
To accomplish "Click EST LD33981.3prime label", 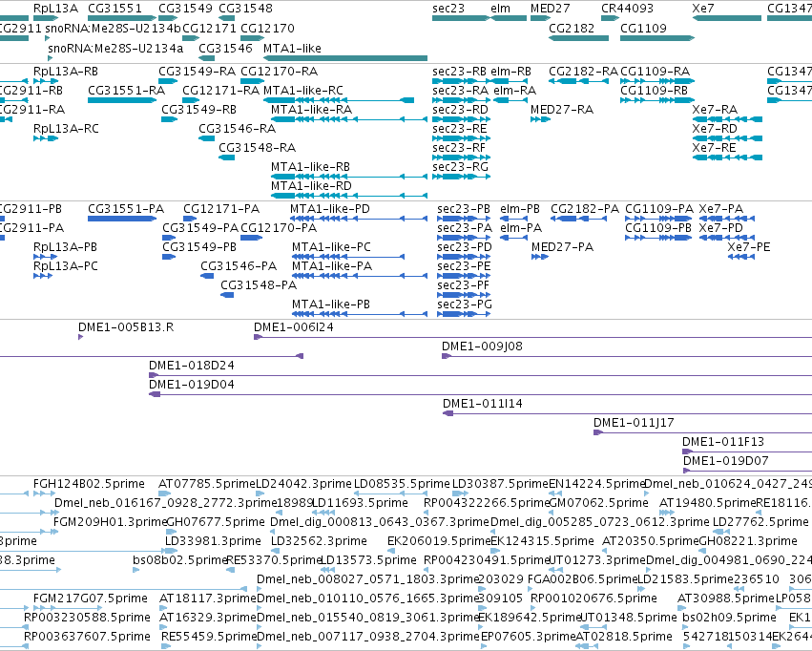I will click(x=213, y=541).
